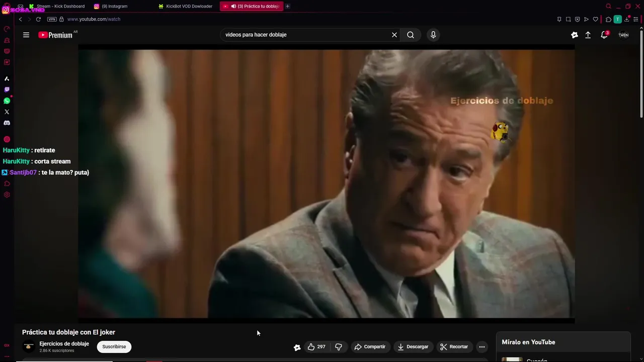Viewport: 644px width, 362px height.
Task: Switch to KickBot VOD Dowloader tab
Action: (186, 6)
